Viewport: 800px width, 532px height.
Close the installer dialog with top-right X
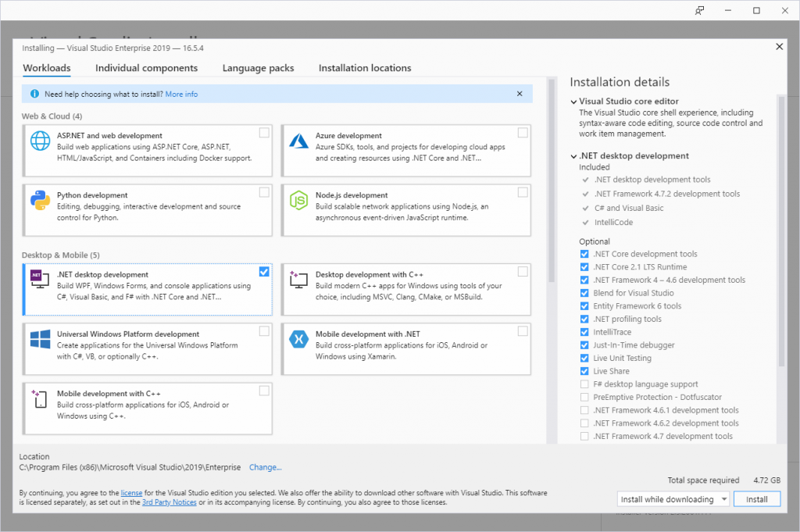coord(779,46)
